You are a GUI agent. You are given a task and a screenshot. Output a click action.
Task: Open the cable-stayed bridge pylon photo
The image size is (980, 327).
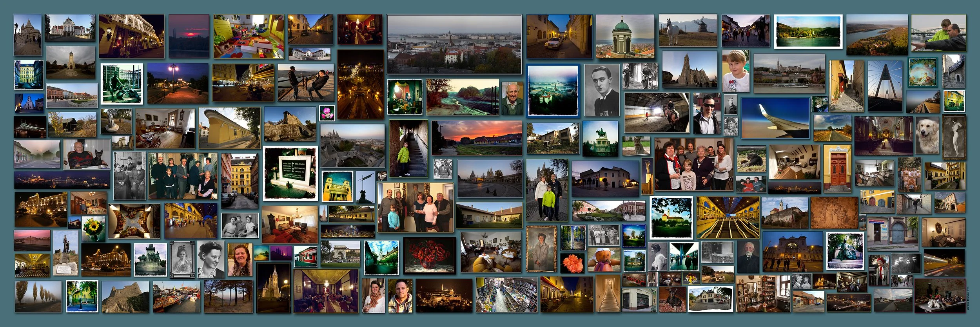(884, 86)
